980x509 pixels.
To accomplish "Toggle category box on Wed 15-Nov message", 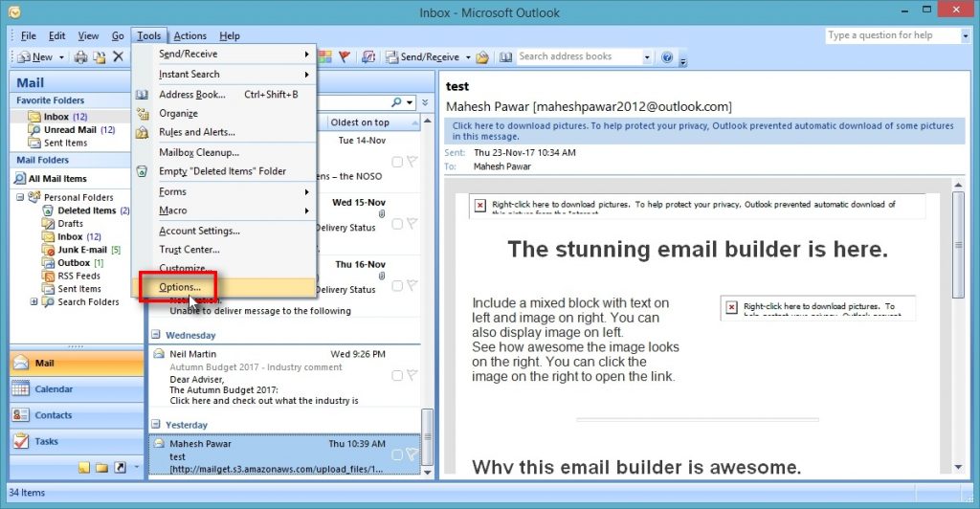I will point(397,224).
